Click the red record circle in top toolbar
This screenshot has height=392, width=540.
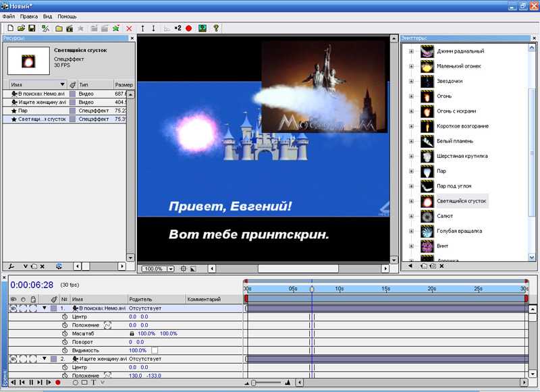(188, 28)
